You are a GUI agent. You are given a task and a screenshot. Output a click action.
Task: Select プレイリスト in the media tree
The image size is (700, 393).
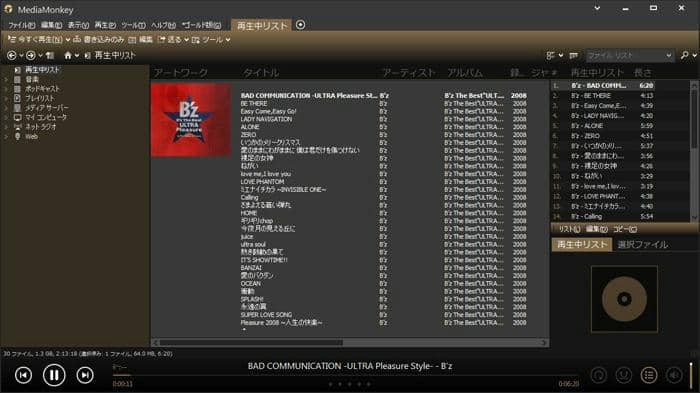(x=39, y=98)
